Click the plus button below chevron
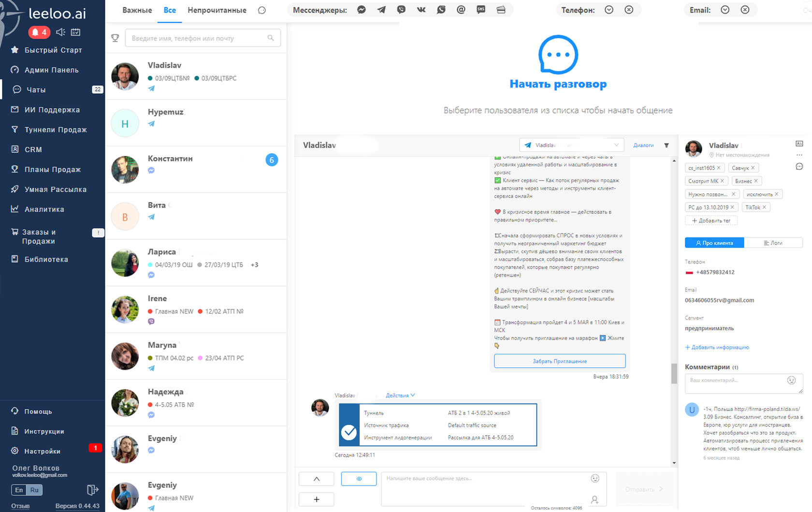The width and height of the screenshot is (812, 512). [x=317, y=499]
